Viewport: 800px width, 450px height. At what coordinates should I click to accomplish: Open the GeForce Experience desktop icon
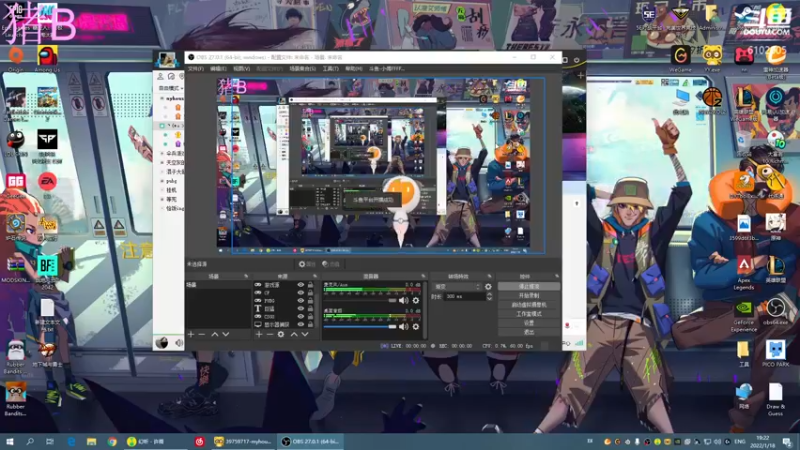pos(744,316)
